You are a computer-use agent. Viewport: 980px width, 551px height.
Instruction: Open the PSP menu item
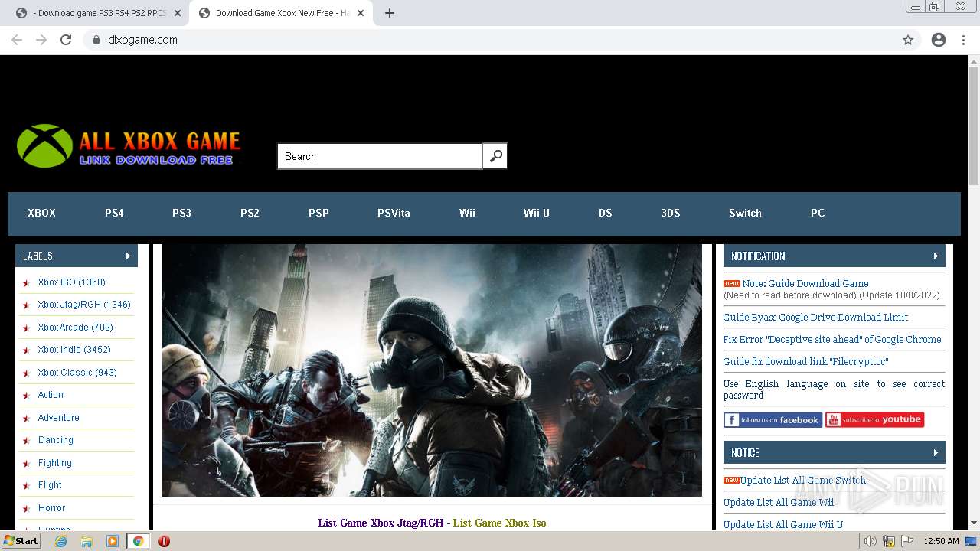[318, 213]
